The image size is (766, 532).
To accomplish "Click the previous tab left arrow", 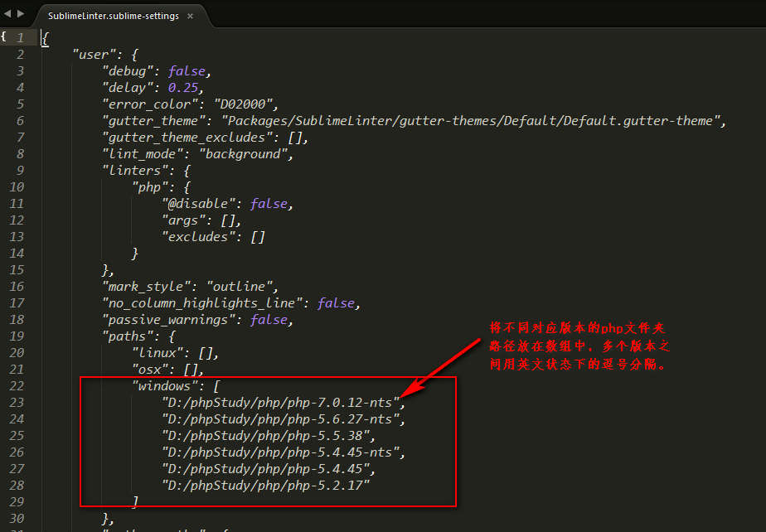I will tap(8, 14).
